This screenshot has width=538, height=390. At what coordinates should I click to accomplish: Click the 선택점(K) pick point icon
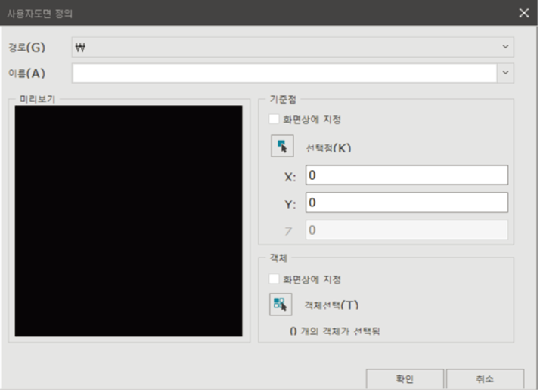pyautogui.click(x=282, y=146)
